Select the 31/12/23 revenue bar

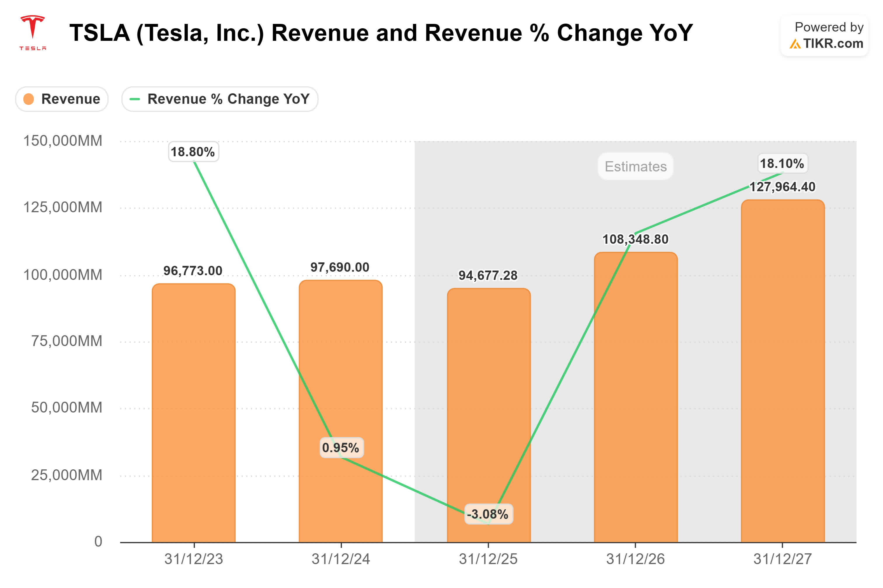193,413
